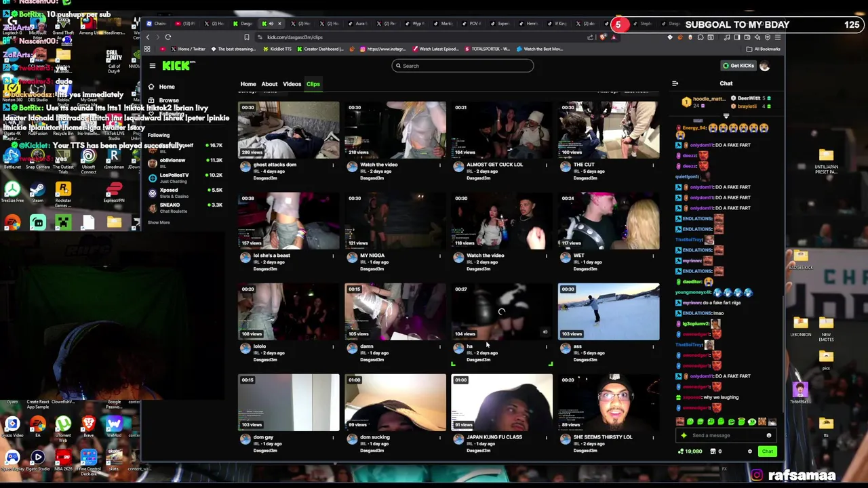The height and width of the screenshot is (488, 868).
Task: Click the Home house icon in sidebar
Action: (151, 87)
